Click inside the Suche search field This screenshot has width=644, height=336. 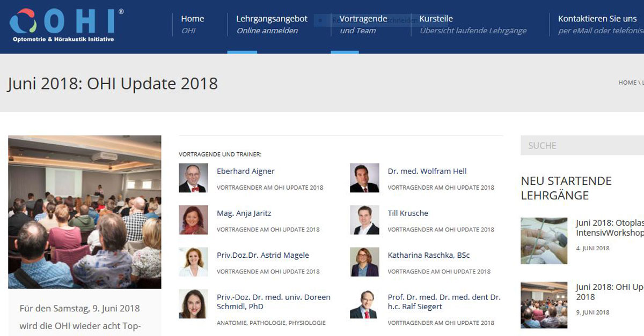[x=582, y=145]
